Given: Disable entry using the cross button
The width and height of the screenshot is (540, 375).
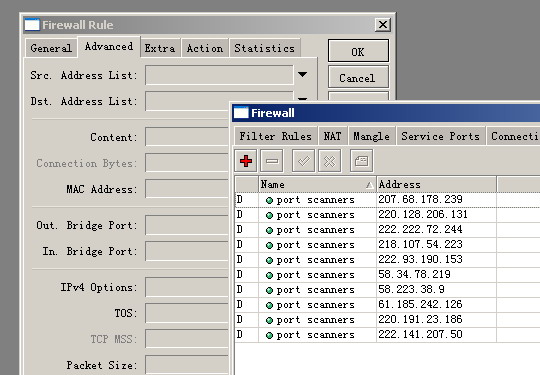Looking at the screenshot, I should pyautogui.click(x=330, y=160).
